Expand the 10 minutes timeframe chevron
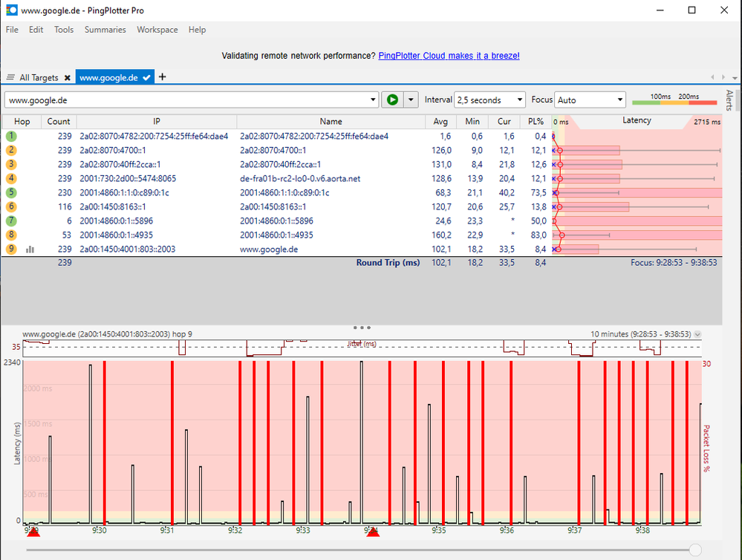The height and width of the screenshot is (560, 742). click(x=697, y=334)
